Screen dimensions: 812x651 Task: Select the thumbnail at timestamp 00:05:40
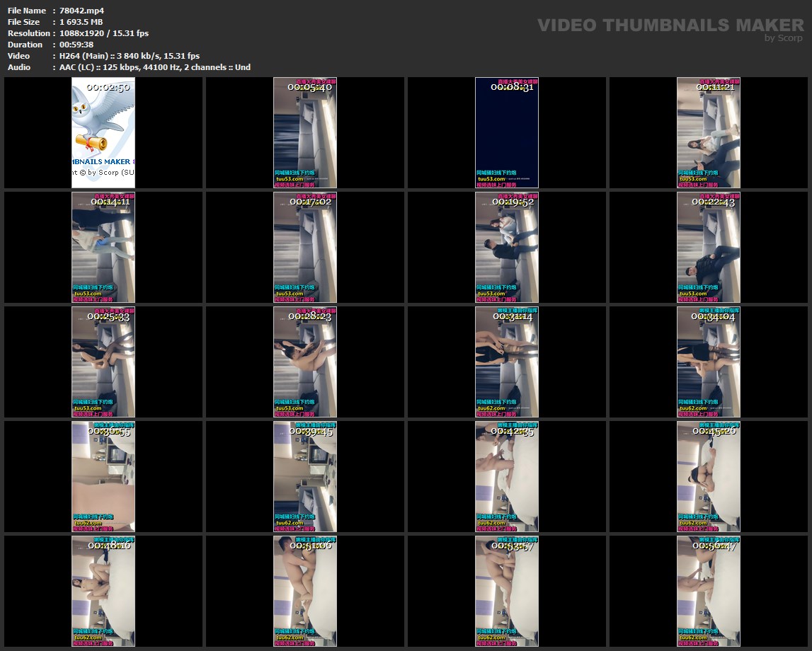pyautogui.click(x=305, y=132)
